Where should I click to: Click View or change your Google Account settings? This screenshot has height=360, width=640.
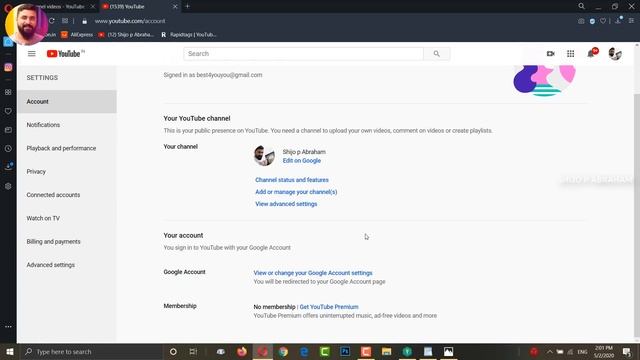313,273
